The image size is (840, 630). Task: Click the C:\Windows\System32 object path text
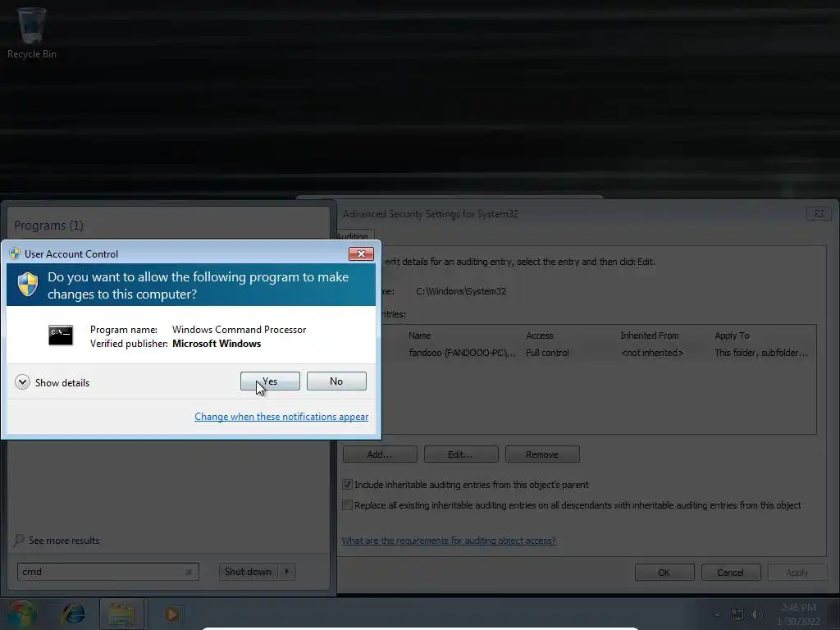pyautogui.click(x=461, y=291)
